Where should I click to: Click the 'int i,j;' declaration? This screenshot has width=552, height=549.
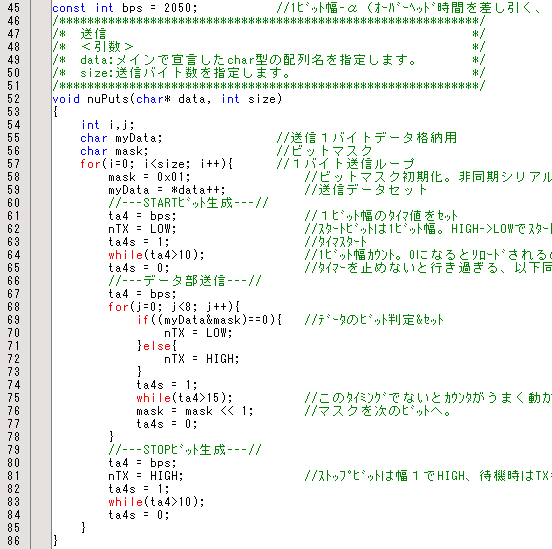(x=107, y=125)
